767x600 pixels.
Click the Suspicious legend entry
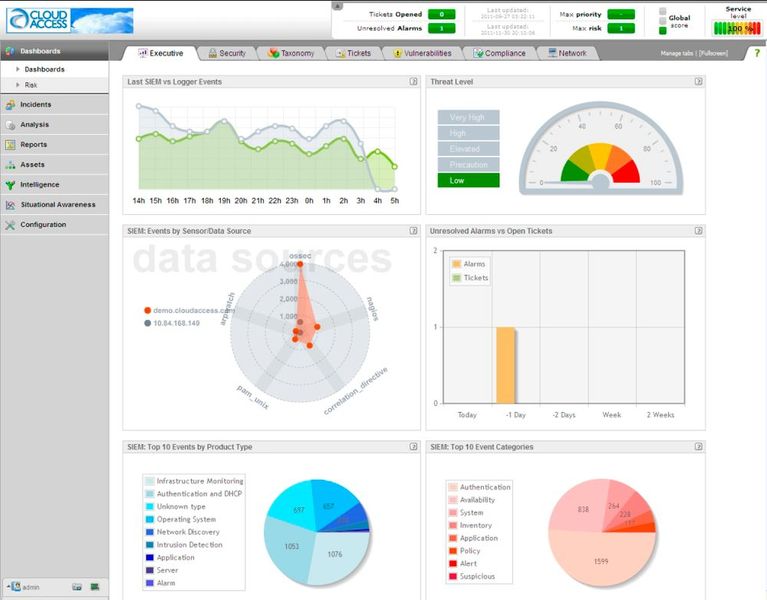[x=472, y=577]
